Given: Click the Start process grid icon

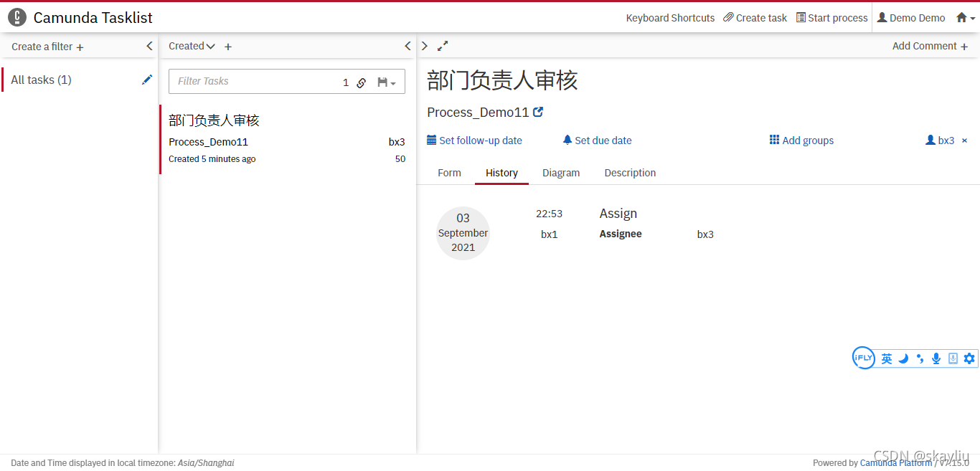Looking at the screenshot, I should coord(800,17).
